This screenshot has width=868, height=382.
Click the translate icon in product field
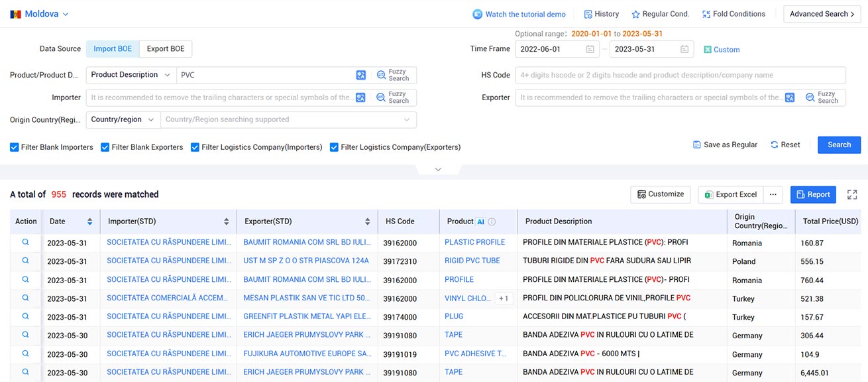click(x=360, y=76)
